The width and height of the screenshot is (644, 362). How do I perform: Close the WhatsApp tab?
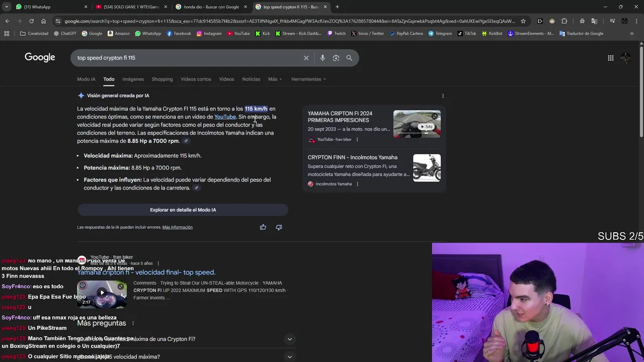86,7
